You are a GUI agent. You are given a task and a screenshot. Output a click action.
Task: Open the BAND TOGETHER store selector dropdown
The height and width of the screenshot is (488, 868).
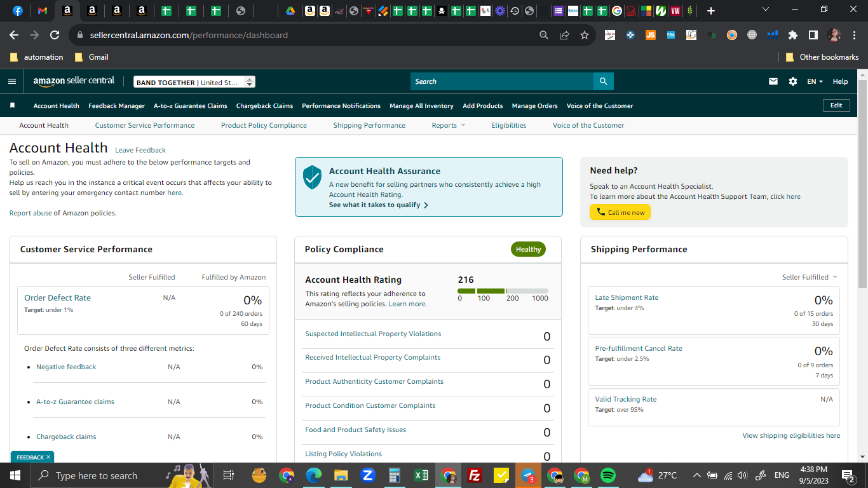(194, 82)
